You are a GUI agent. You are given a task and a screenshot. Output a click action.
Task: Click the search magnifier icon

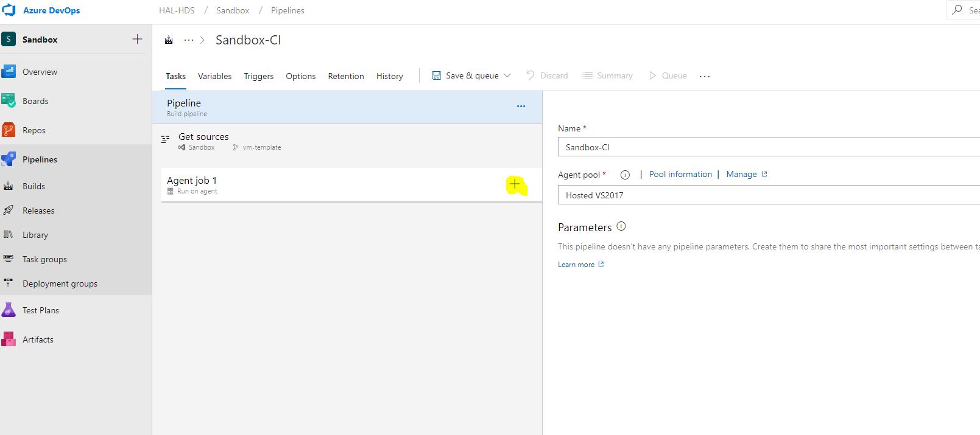click(957, 10)
